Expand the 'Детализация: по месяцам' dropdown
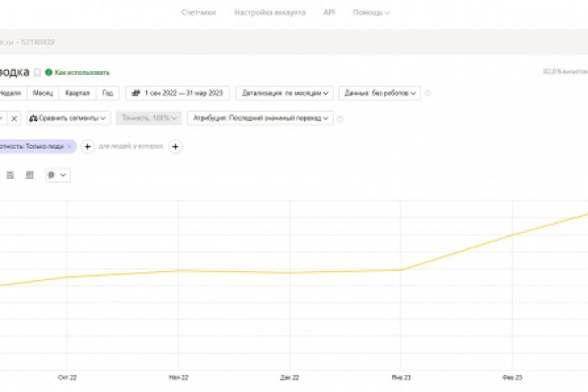The width and height of the screenshot is (588, 392). click(x=283, y=93)
